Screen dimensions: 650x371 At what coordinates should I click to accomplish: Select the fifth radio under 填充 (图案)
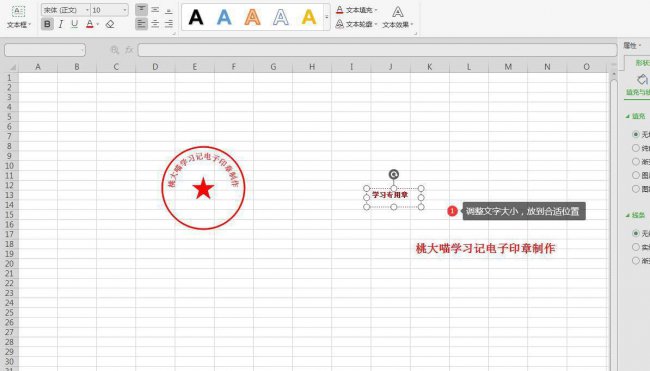(635, 189)
